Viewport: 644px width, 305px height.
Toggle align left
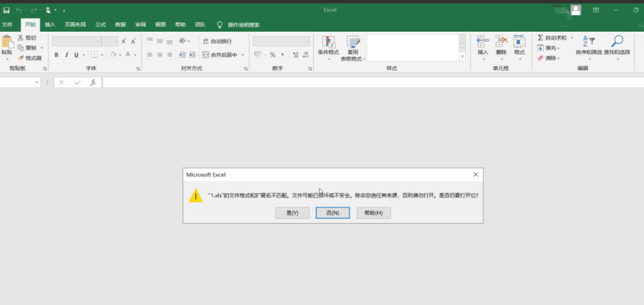[x=150, y=55]
